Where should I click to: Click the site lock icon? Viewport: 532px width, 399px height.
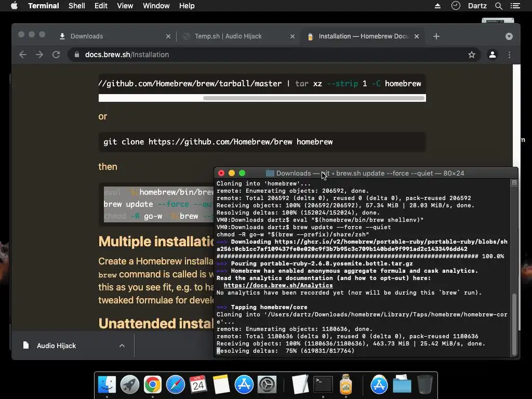(x=77, y=55)
